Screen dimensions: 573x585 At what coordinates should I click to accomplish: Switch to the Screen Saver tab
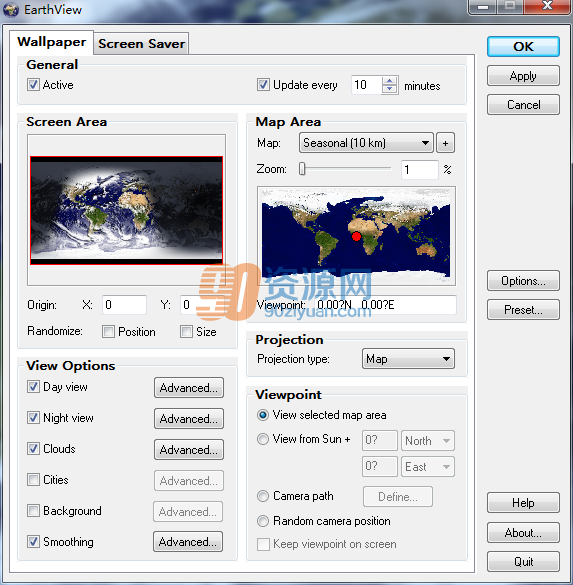[141, 44]
